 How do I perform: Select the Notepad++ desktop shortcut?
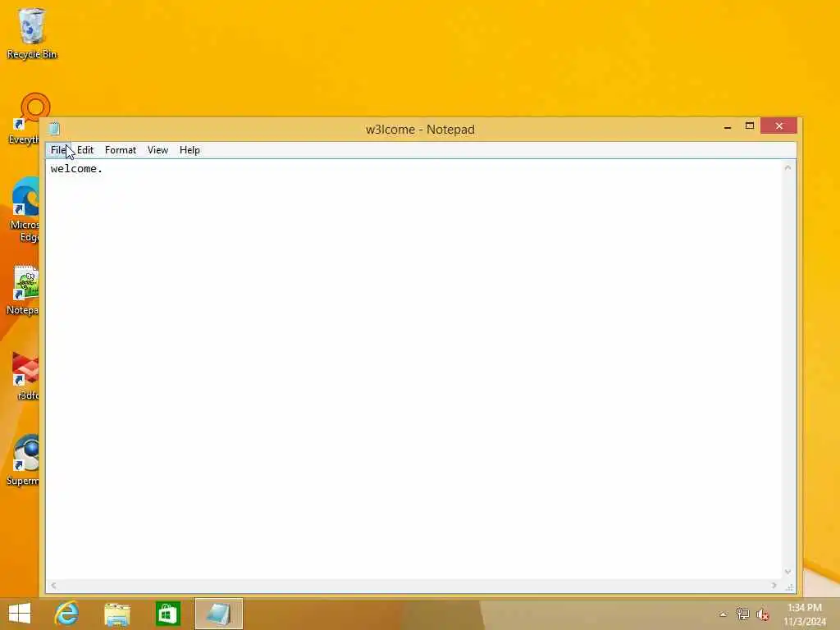pyautogui.click(x=24, y=290)
